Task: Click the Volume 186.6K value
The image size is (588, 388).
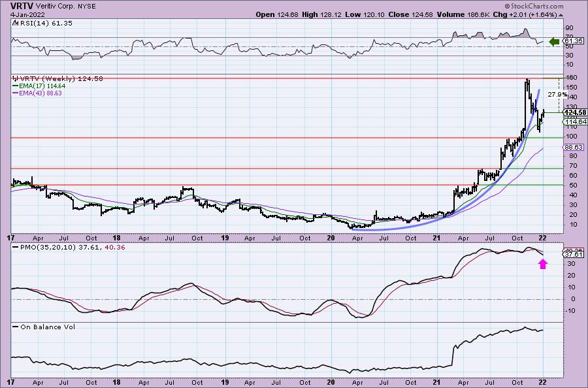Action: 463,14
